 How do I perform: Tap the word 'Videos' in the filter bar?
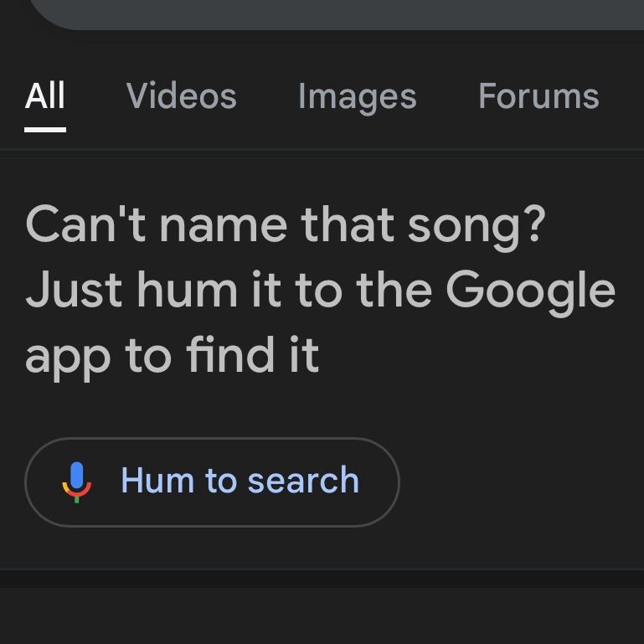click(x=181, y=96)
